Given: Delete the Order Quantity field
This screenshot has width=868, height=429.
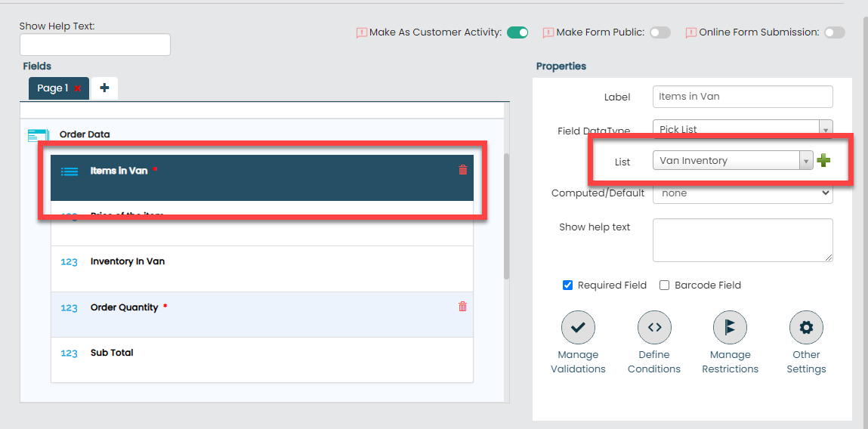Looking at the screenshot, I should click(462, 307).
